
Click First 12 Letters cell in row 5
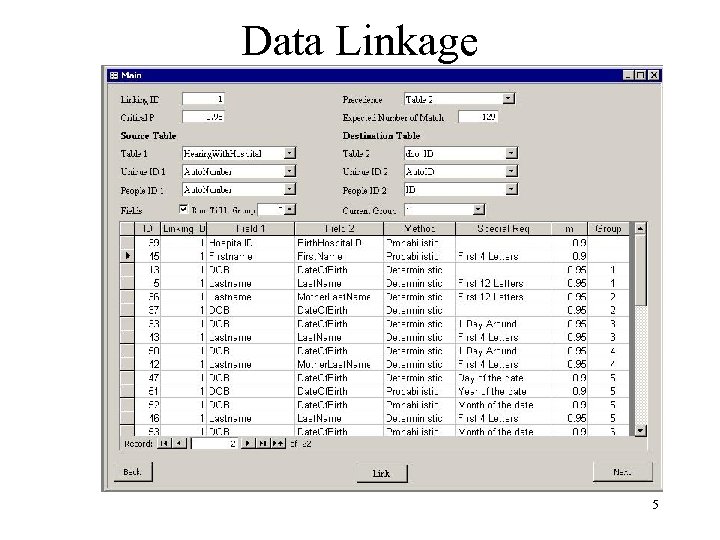503,283
